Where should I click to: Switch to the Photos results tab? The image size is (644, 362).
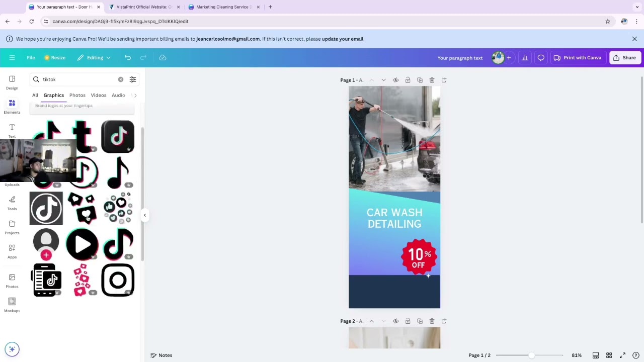click(x=77, y=95)
